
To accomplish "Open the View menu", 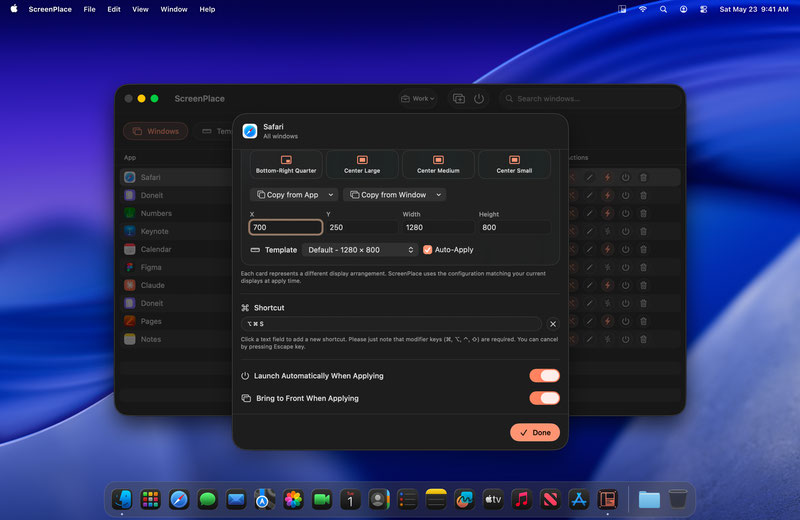I will tap(140, 9).
